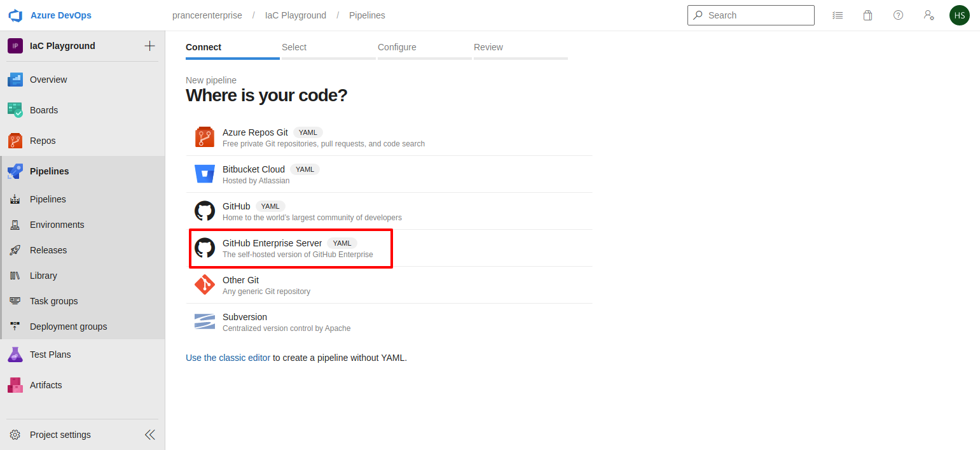Click the HS user avatar
Image resolution: width=980 pixels, height=450 pixels.
960,15
